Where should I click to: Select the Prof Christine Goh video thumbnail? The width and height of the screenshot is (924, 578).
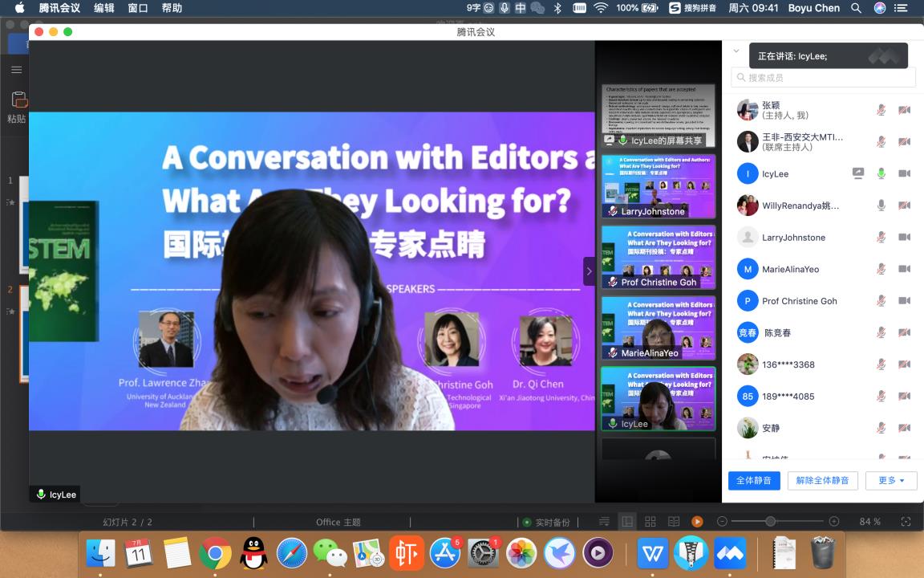[x=658, y=257]
